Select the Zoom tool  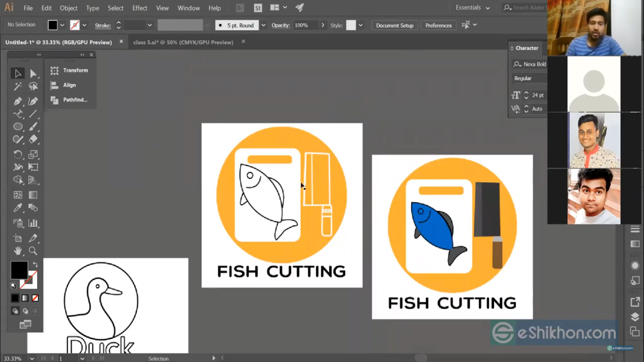[x=33, y=251]
